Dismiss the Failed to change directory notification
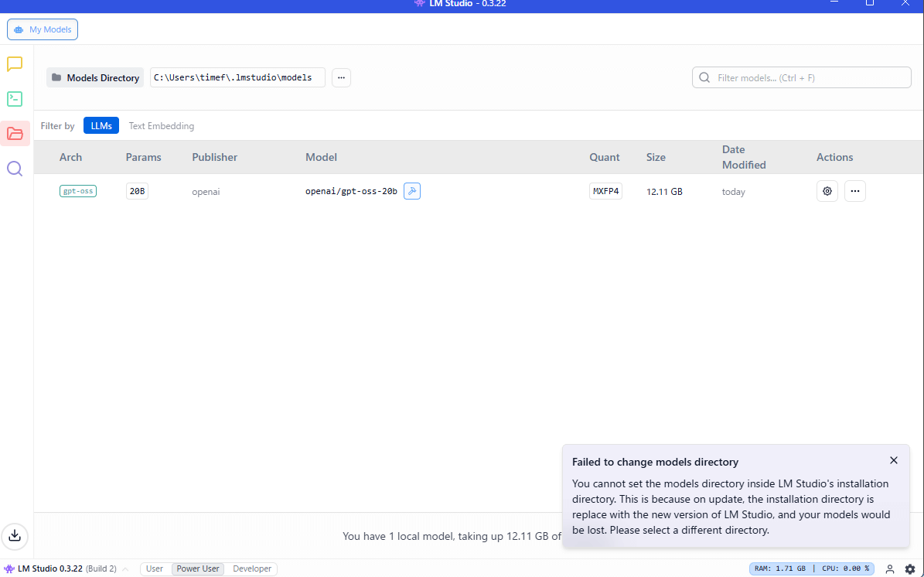The width and height of the screenshot is (924, 577). tap(894, 460)
